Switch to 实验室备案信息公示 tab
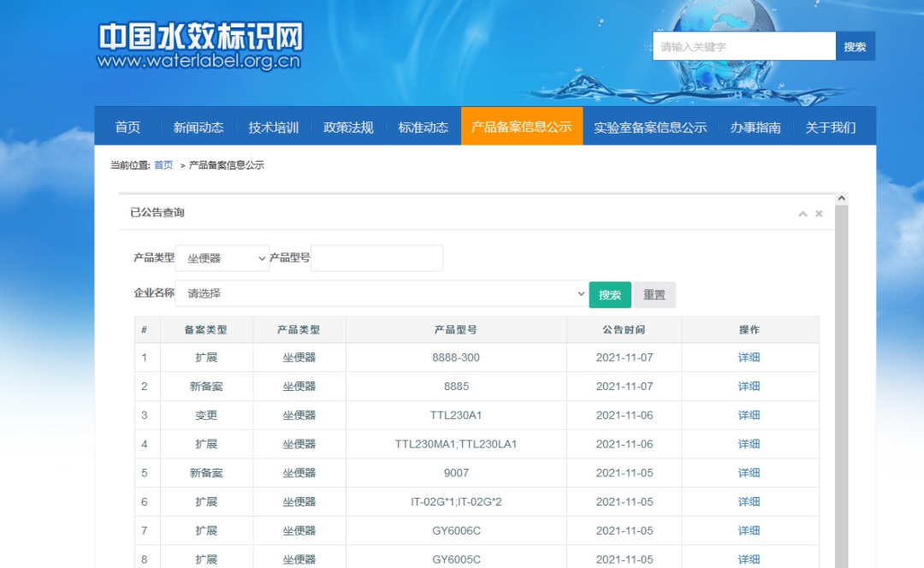The height and width of the screenshot is (568, 924). pos(650,127)
